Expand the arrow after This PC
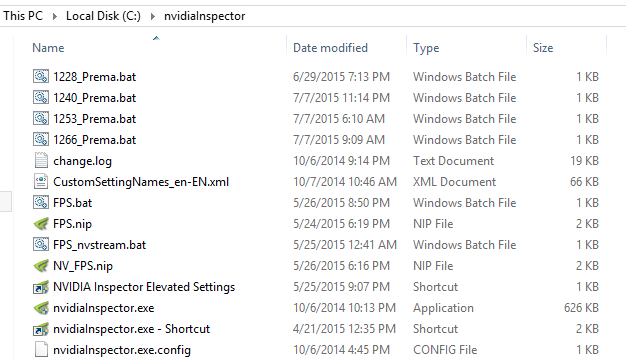Screen dimensions: 626x362 tap(55, 16)
